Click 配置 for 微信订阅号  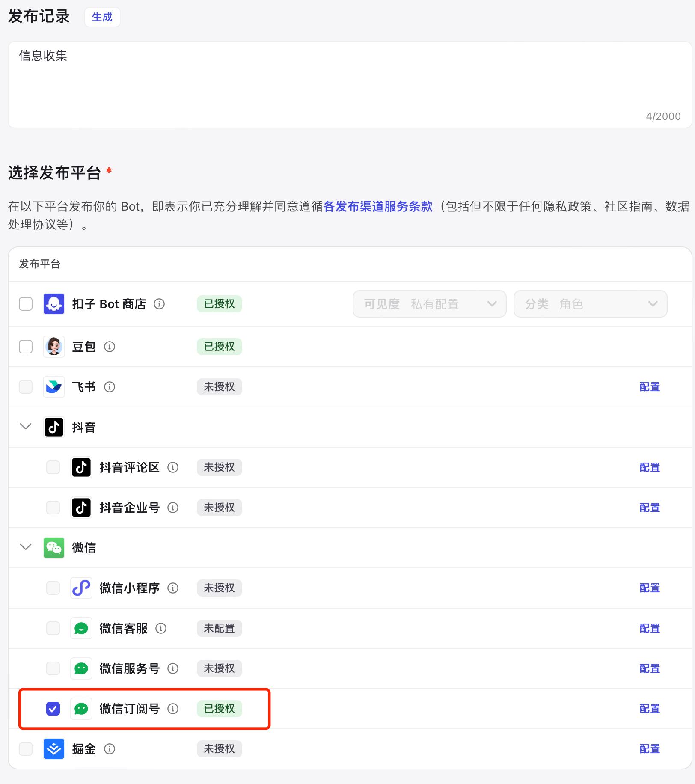coord(650,709)
